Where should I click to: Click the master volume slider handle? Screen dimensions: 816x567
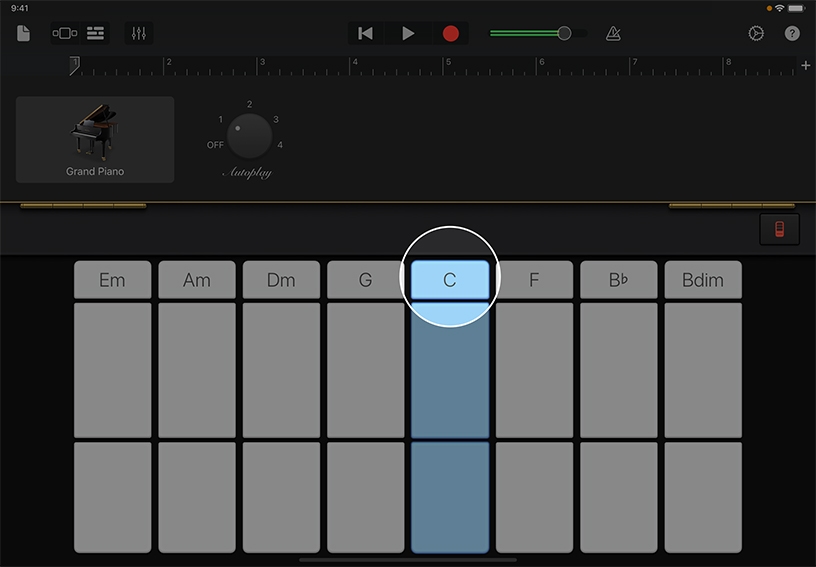pyautogui.click(x=564, y=33)
